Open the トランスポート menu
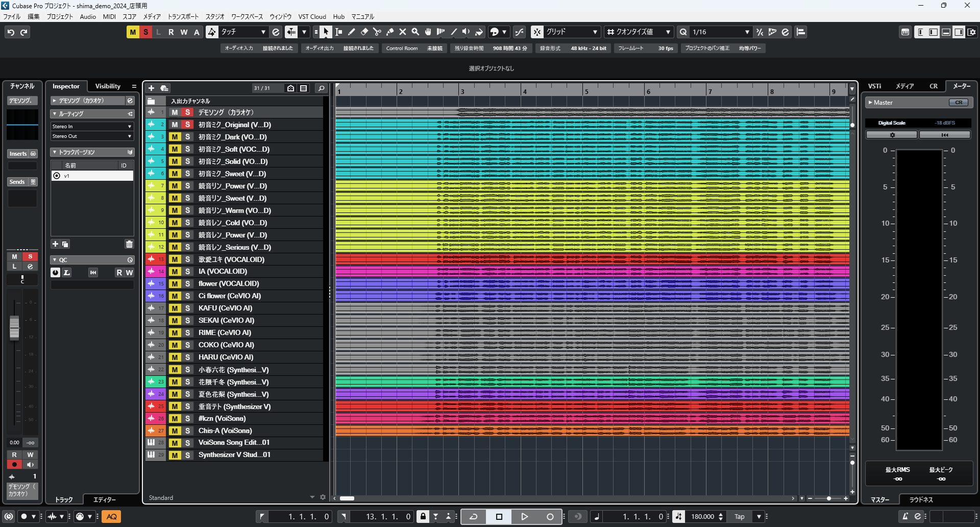This screenshot has height=527, width=980. coord(183,16)
